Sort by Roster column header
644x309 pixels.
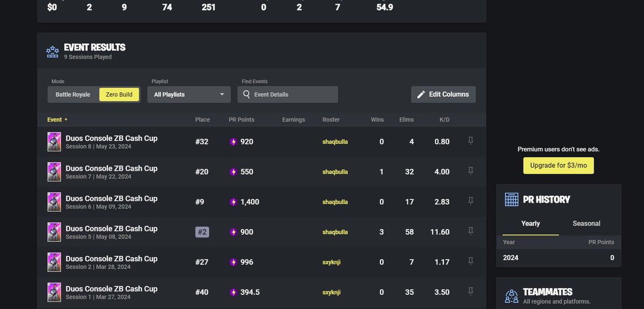coord(331,119)
